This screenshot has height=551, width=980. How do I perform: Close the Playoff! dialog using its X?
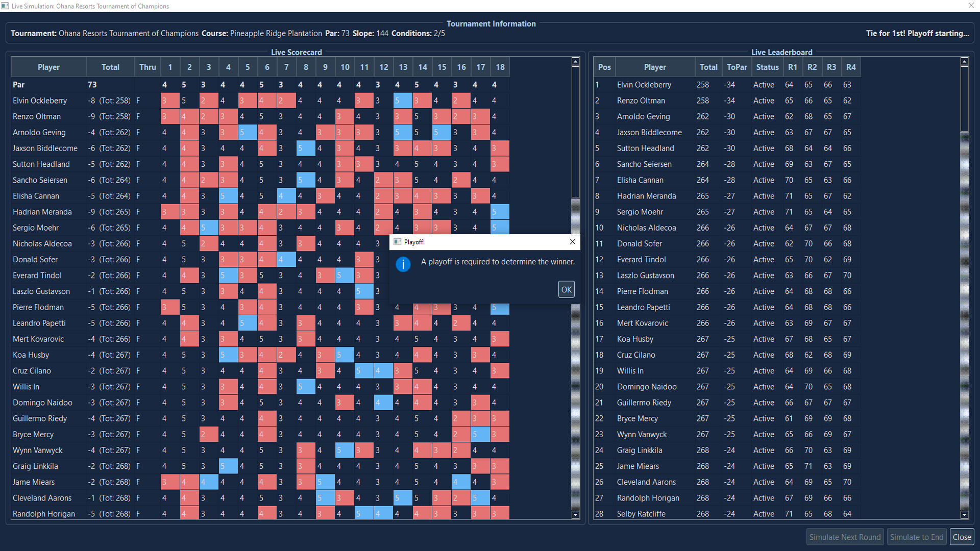(x=572, y=242)
